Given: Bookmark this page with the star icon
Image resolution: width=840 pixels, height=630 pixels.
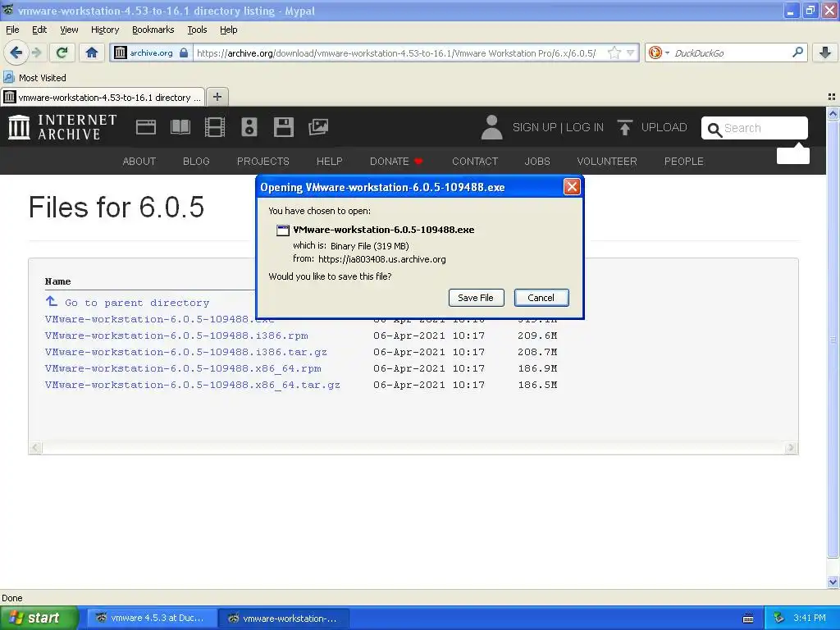Looking at the screenshot, I should [614, 53].
